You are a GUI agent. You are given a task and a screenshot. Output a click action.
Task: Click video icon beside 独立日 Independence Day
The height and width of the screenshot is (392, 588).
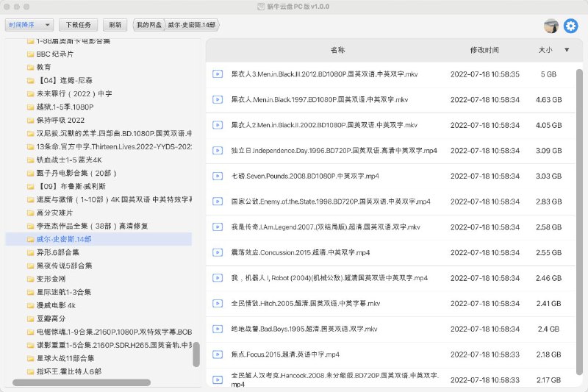218,150
